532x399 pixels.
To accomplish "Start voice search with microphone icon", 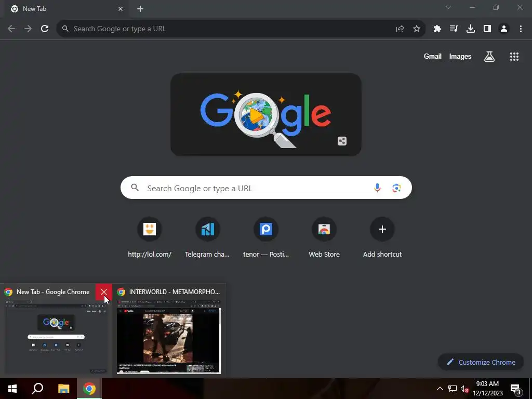I will 377,188.
